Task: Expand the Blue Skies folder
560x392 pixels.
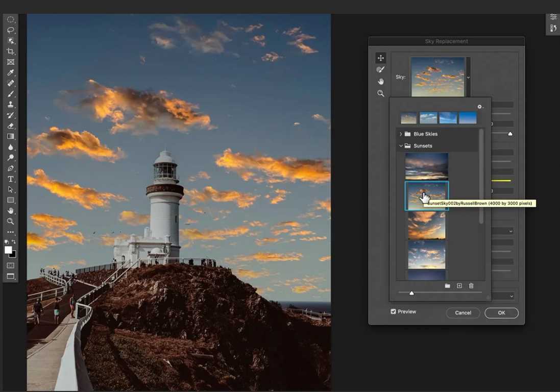Action: pos(401,134)
